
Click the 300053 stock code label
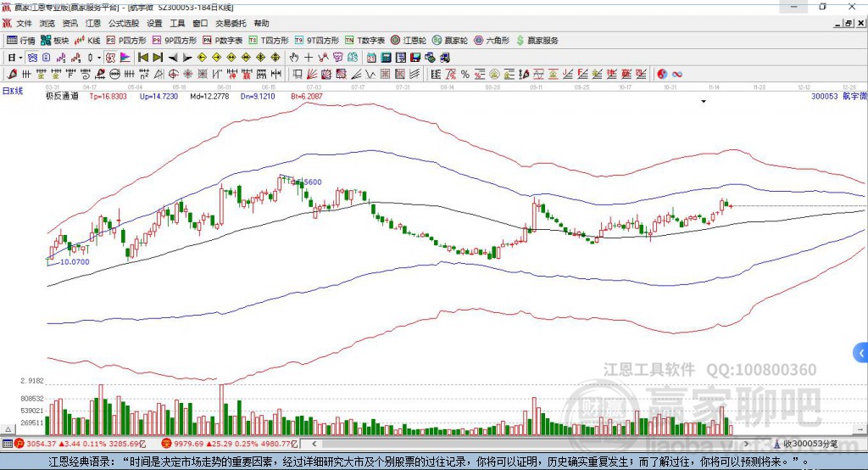pyautogui.click(x=825, y=97)
